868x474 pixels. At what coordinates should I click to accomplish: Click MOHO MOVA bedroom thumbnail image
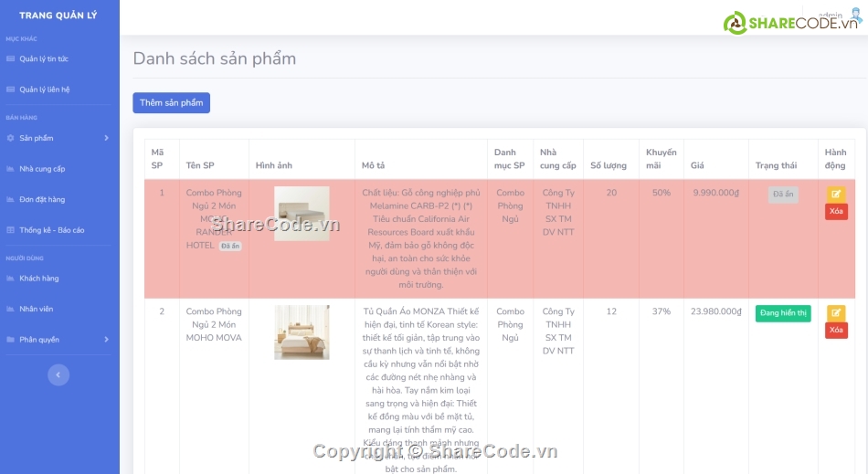click(302, 332)
